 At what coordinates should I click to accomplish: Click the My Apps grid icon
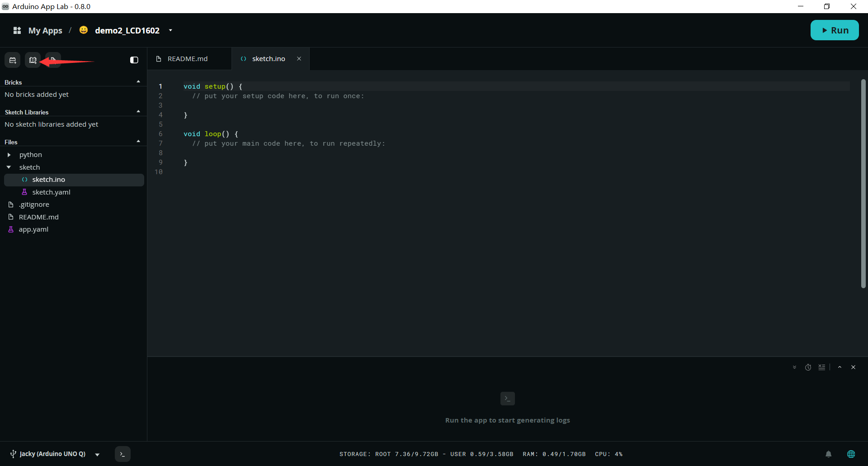click(x=17, y=30)
